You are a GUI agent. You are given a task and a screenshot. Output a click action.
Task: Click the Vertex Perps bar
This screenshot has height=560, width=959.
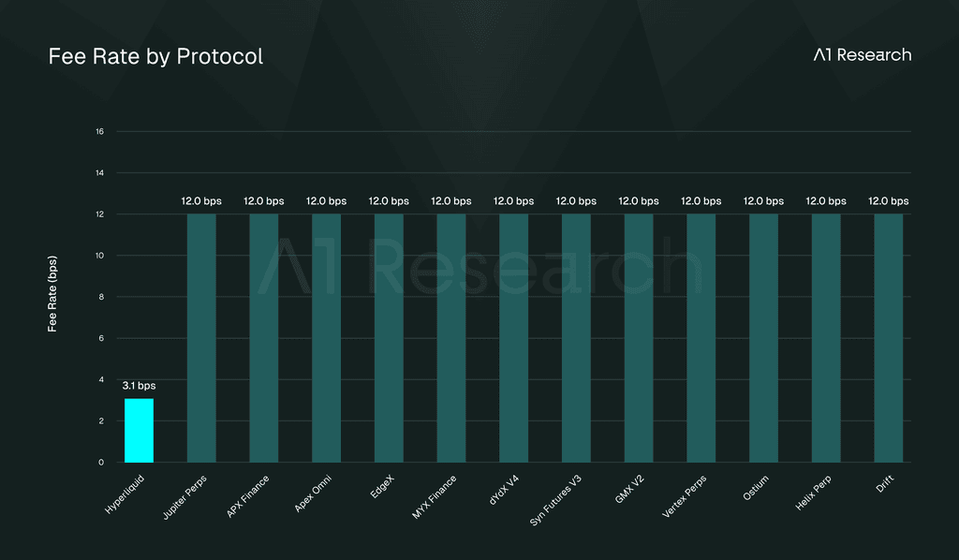701,338
